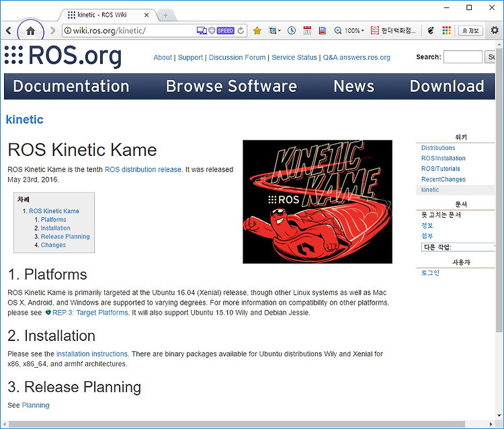Click the ROS.org logo
The height and width of the screenshot is (429, 504).
pos(63,56)
